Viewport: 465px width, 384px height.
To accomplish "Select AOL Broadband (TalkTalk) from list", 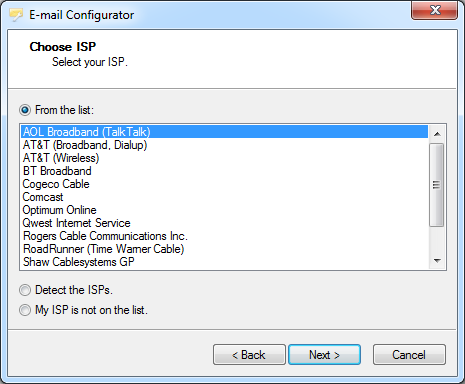I will pyautogui.click(x=224, y=132).
